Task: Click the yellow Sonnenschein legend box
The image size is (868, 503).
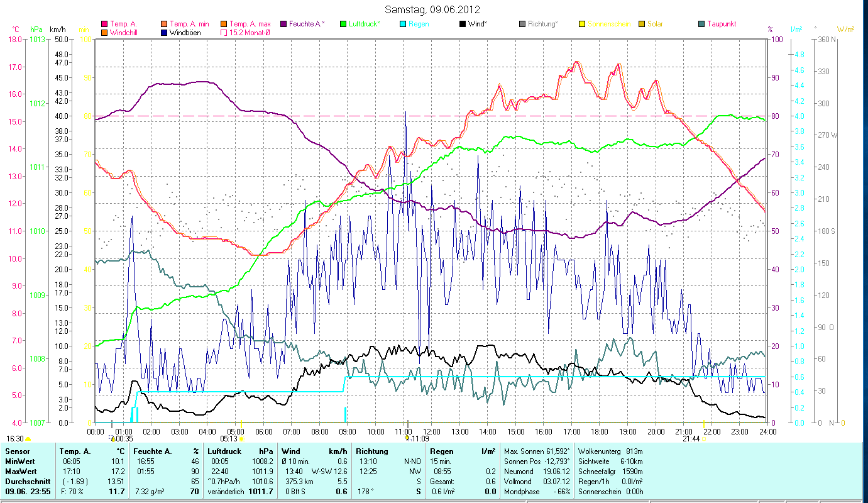Action: [x=582, y=24]
